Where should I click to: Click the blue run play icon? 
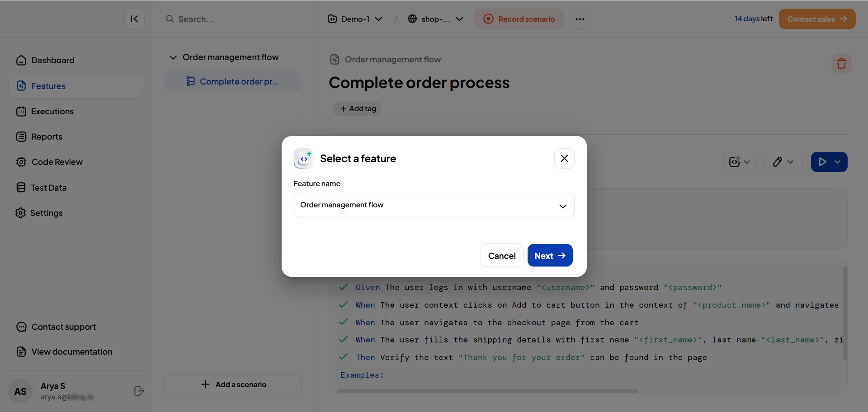coord(822,162)
